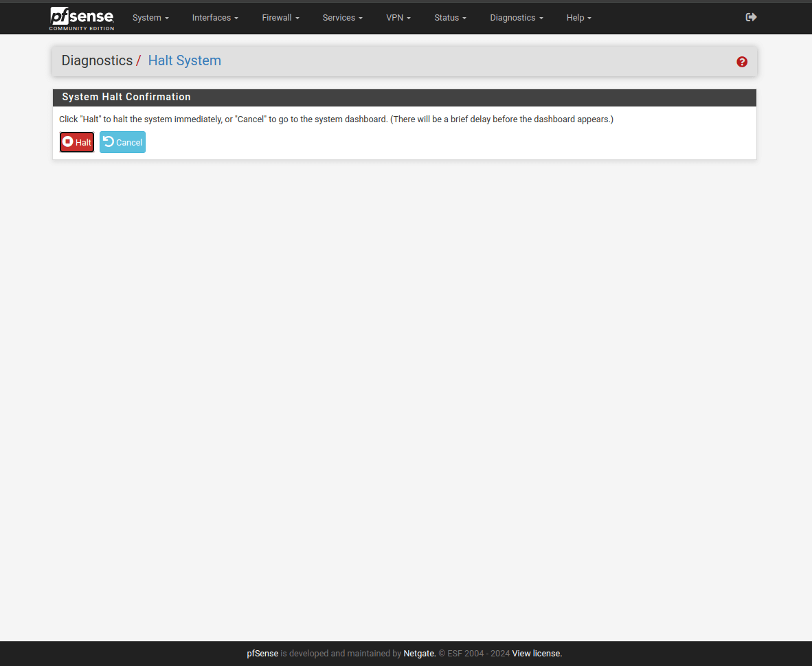Follow the pfSense link in the footer
Viewport: 812px width, 666px height.
pos(262,654)
